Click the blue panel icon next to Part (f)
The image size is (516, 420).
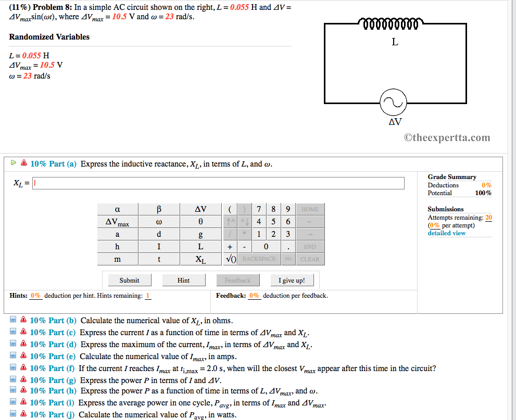(13, 368)
